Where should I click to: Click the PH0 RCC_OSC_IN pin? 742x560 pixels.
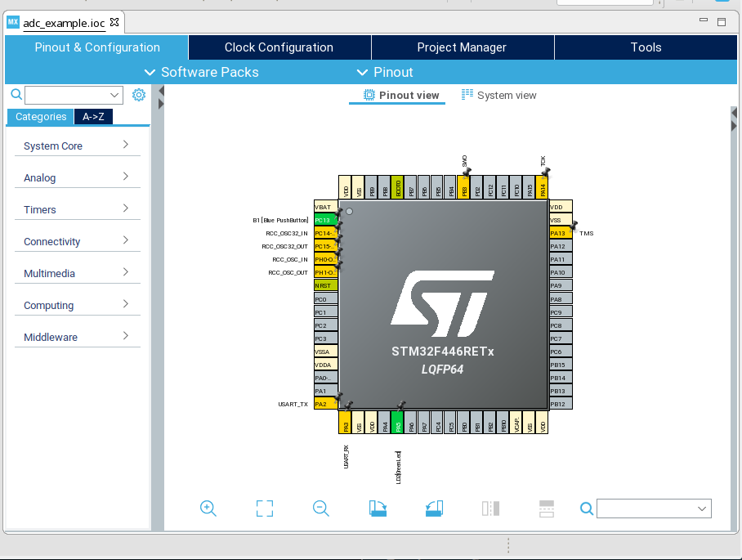[325, 259]
